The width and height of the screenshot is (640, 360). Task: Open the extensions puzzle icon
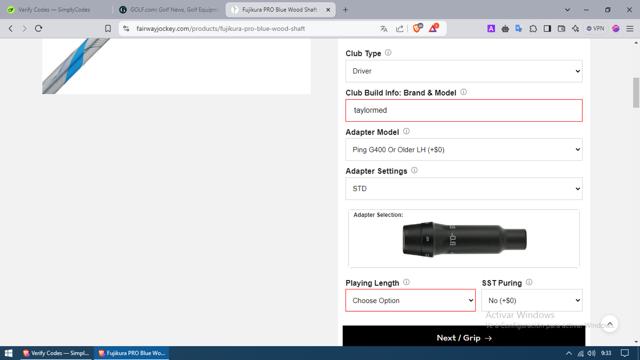[533, 29]
